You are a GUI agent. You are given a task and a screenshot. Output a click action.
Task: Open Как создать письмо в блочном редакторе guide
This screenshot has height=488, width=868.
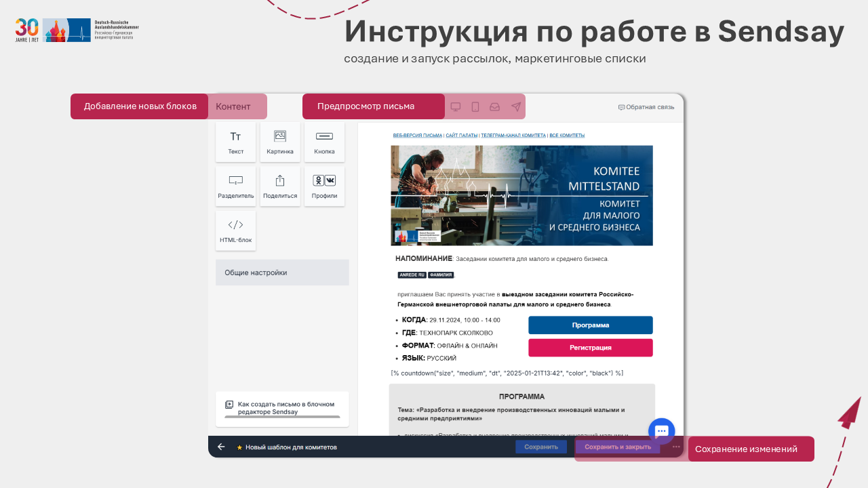(x=282, y=409)
